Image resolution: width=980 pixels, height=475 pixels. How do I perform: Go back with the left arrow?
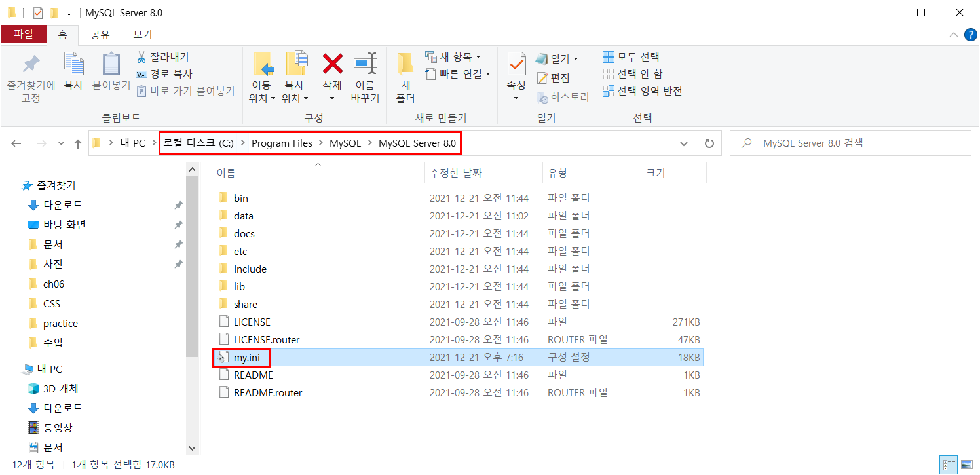tap(17, 143)
